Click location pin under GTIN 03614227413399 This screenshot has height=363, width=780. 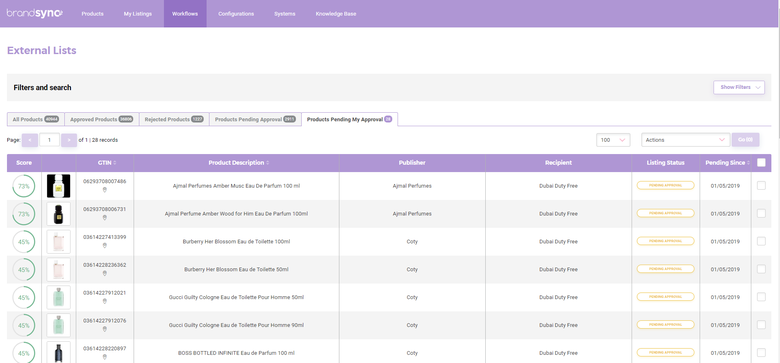tap(104, 245)
